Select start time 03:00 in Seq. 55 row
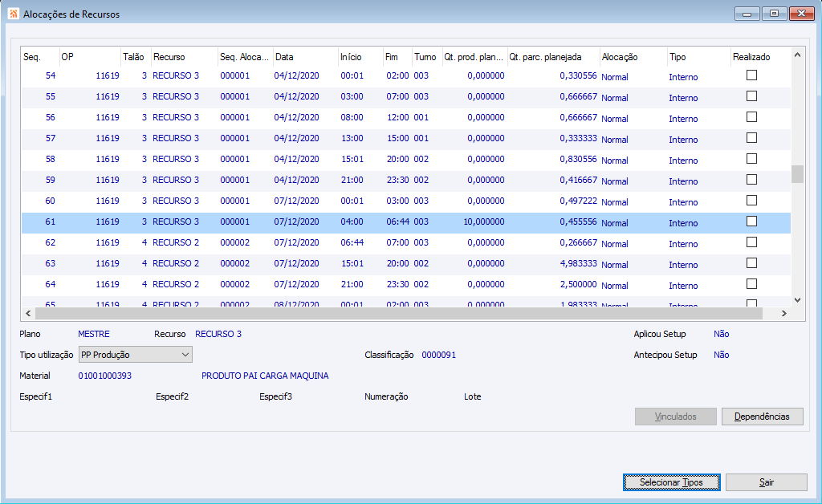 click(352, 96)
